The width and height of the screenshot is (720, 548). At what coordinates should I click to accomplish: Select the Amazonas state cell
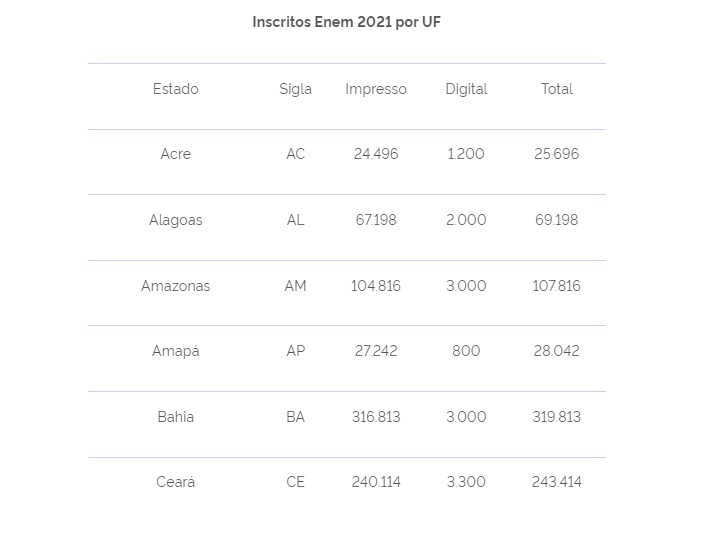click(175, 286)
